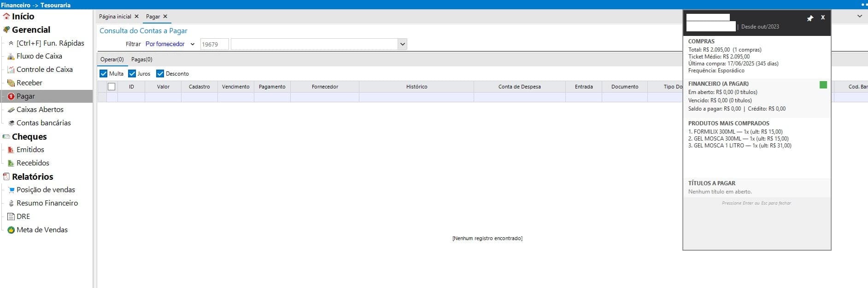868x288 pixels.
Task: Open Resumo Financeiro report
Action: point(47,203)
